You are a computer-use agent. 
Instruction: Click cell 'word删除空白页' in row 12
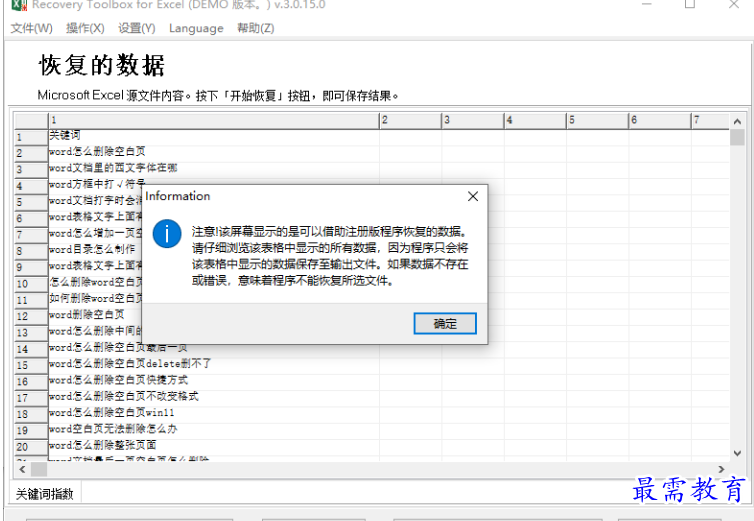pyautogui.click(x=95, y=316)
